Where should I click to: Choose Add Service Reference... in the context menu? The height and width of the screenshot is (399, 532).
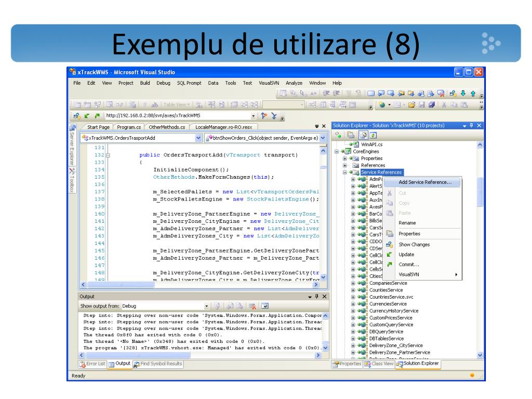pos(422,182)
